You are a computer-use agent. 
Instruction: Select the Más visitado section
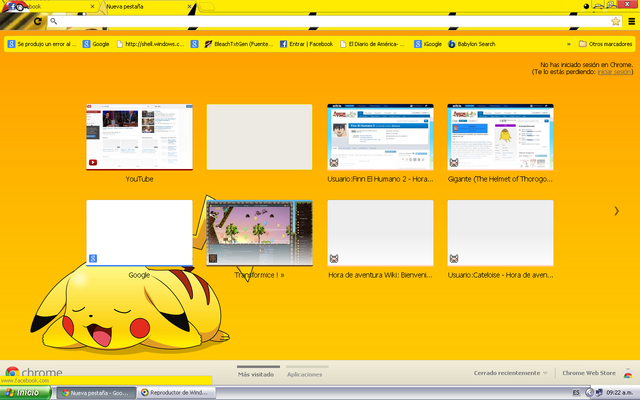[256, 374]
